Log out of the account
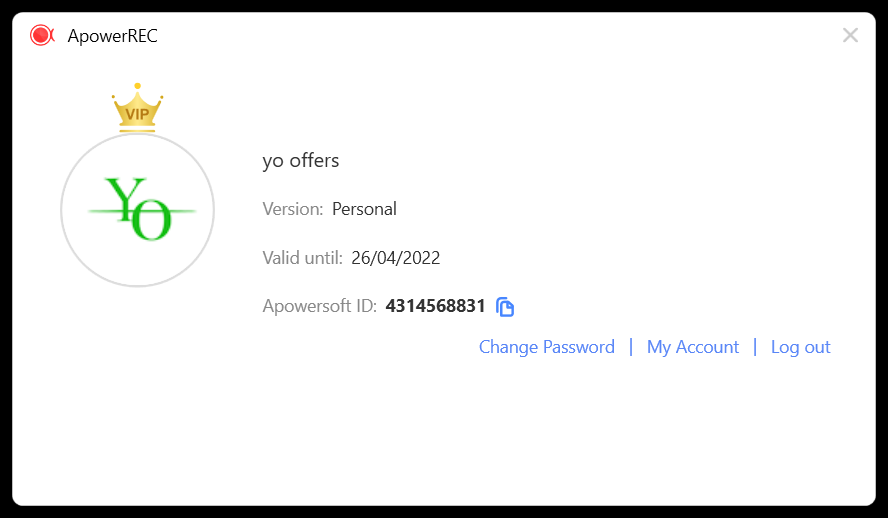The image size is (888, 518). pos(800,347)
